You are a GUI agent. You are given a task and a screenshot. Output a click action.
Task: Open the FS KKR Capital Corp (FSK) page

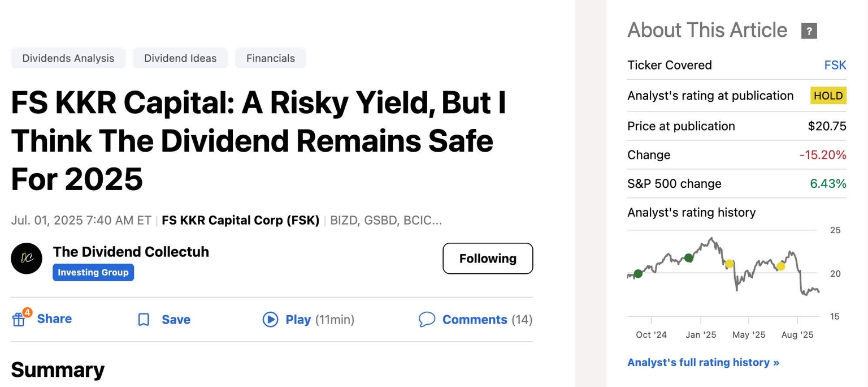click(x=240, y=220)
